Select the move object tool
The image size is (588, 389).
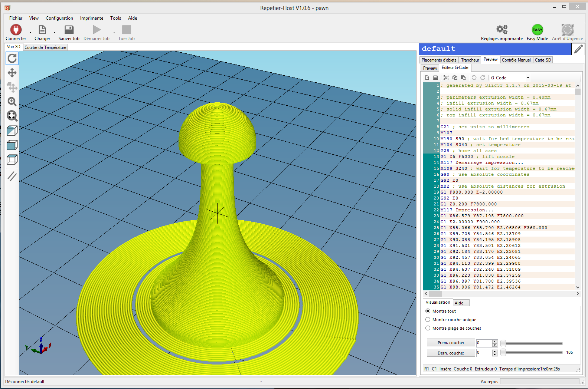pyautogui.click(x=12, y=87)
